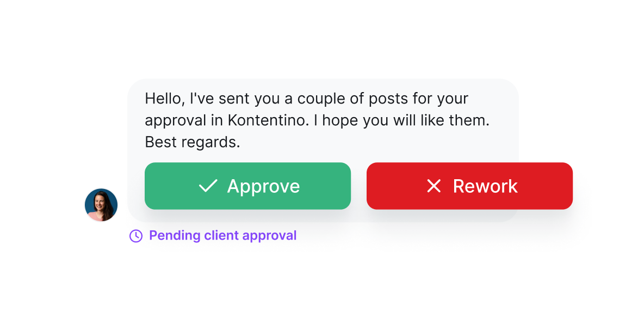Open the Pending client approval link
Viewport: 644px width, 323px height.
click(223, 235)
